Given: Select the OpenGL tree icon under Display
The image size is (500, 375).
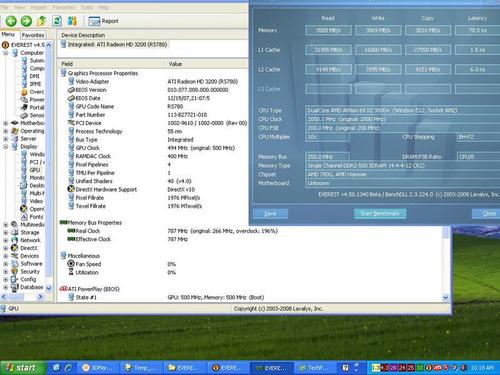Looking at the screenshot, I should coord(24,209).
